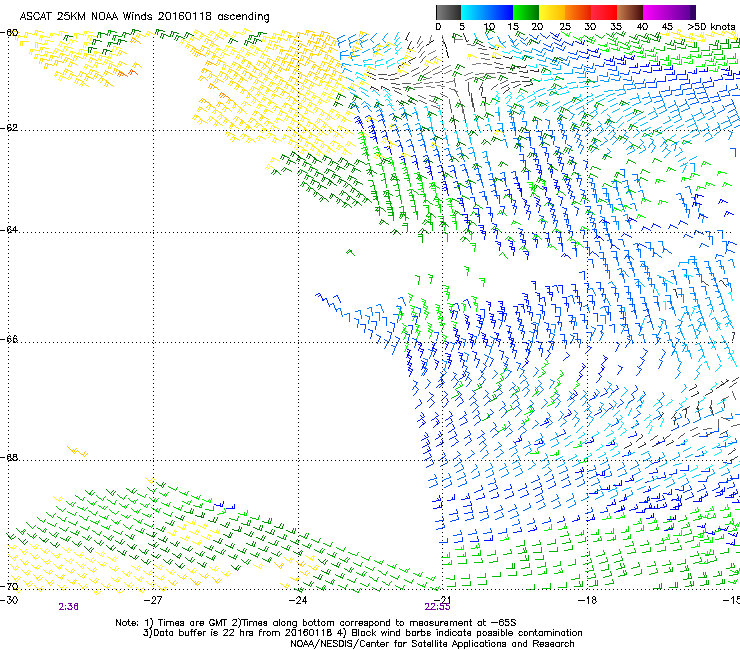740x650 pixels.
Task: Click the '-64' latitude axis label
Action: pyautogui.click(x=10, y=230)
